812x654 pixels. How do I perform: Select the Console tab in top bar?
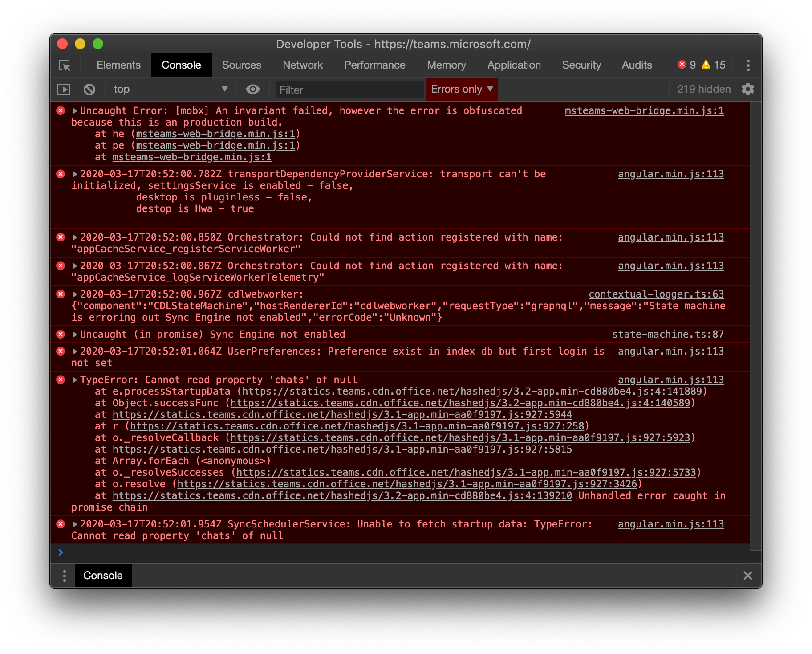coord(181,65)
